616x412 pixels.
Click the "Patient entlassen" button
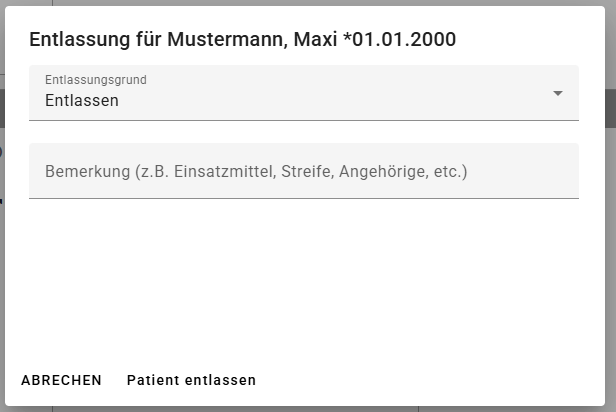[191, 380]
